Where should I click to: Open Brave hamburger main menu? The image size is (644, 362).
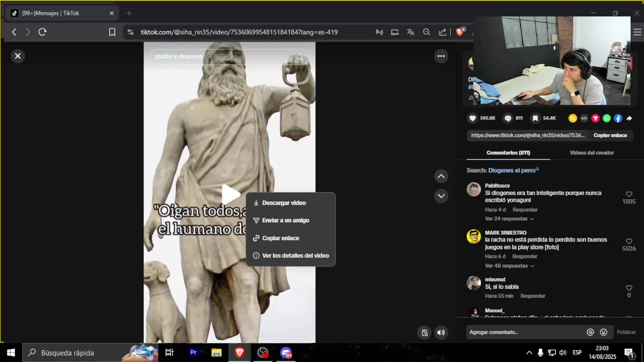pos(637,32)
